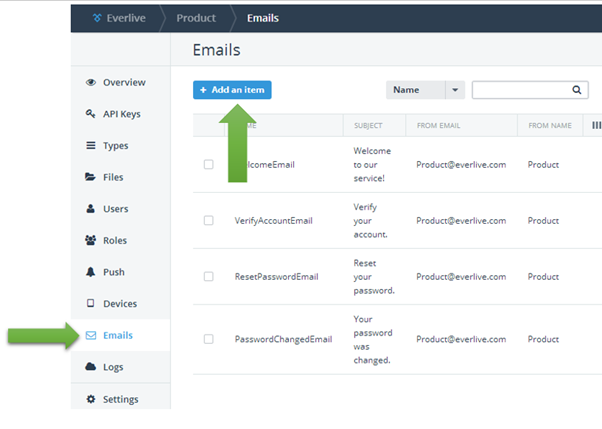Open Types in the sidebar menu
Screen dimensions: 602x429
(x=115, y=146)
